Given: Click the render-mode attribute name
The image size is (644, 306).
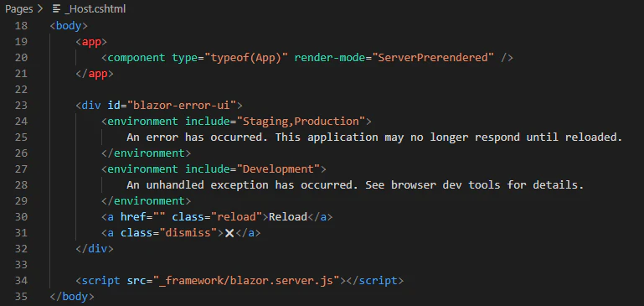Looking at the screenshot, I should coord(329,58).
